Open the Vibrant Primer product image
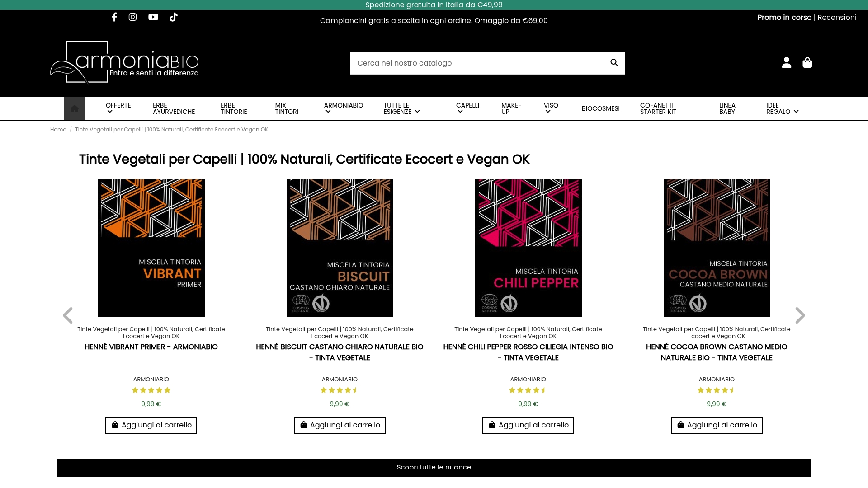Screen dimensions: 868x488 [151, 248]
